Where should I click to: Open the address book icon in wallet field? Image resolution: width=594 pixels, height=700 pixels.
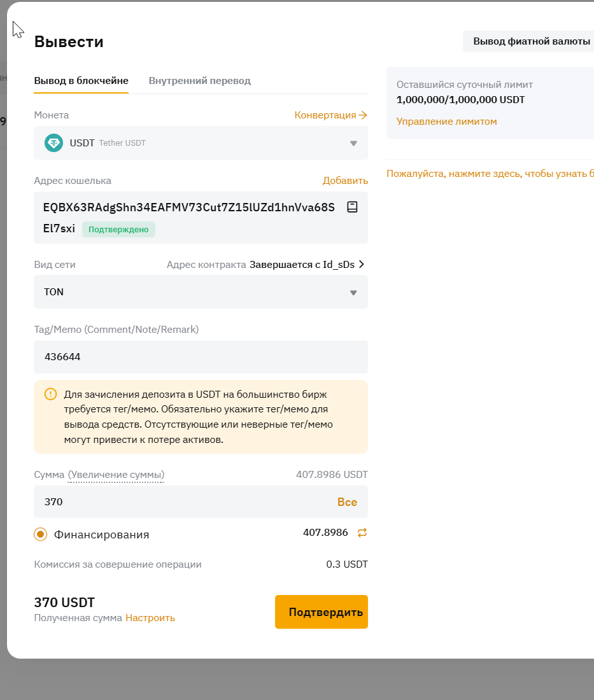point(352,207)
